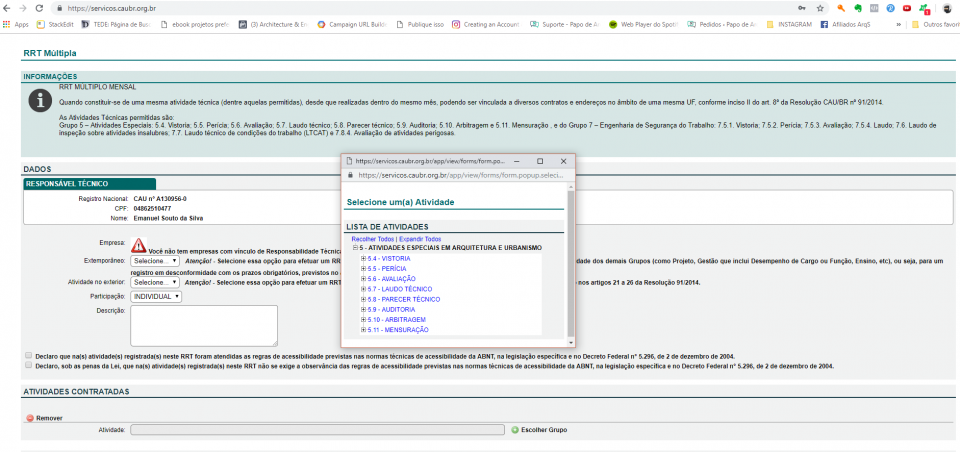Select the 5.10 - ARBITRAGEM activity link

click(x=396, y=320)
